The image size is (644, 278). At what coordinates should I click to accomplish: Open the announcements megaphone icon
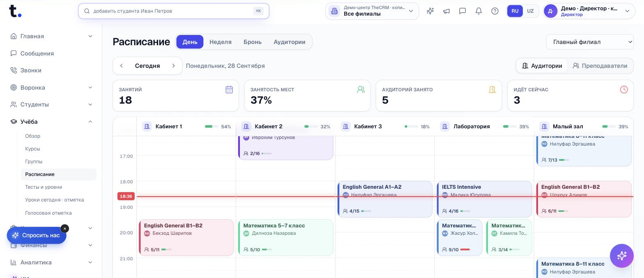[x=446, y=11]
